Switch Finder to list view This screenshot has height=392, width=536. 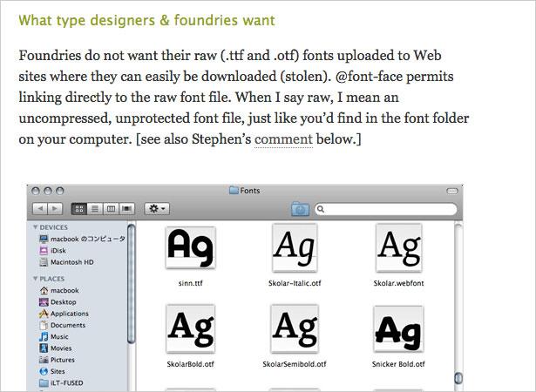click(x=95, y=209)
